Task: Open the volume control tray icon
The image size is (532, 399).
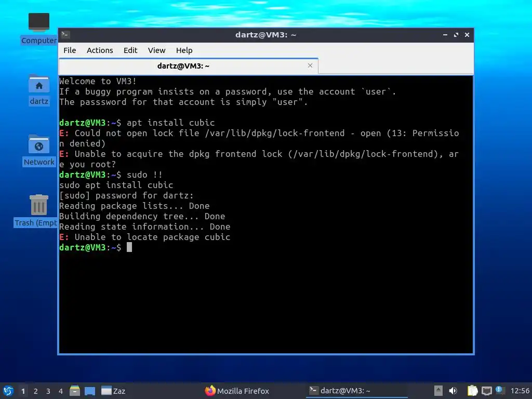Action: 453,391
